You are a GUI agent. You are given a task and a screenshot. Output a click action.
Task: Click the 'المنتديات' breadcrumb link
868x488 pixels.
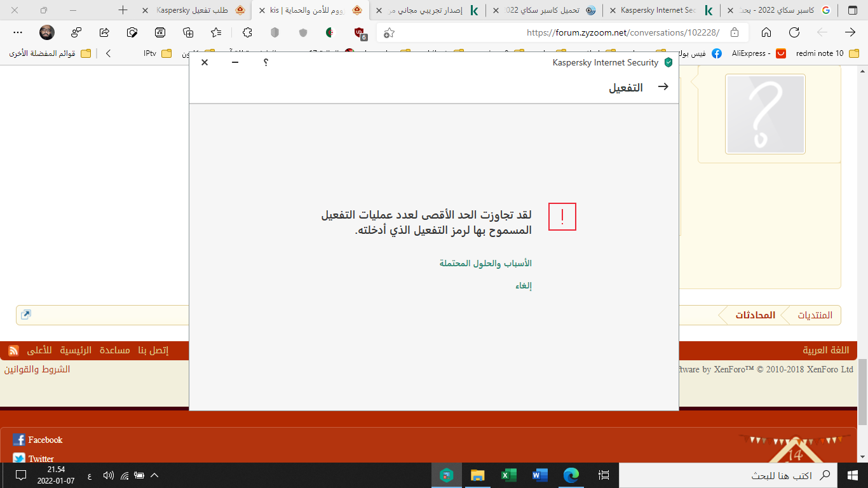point(815,315)
